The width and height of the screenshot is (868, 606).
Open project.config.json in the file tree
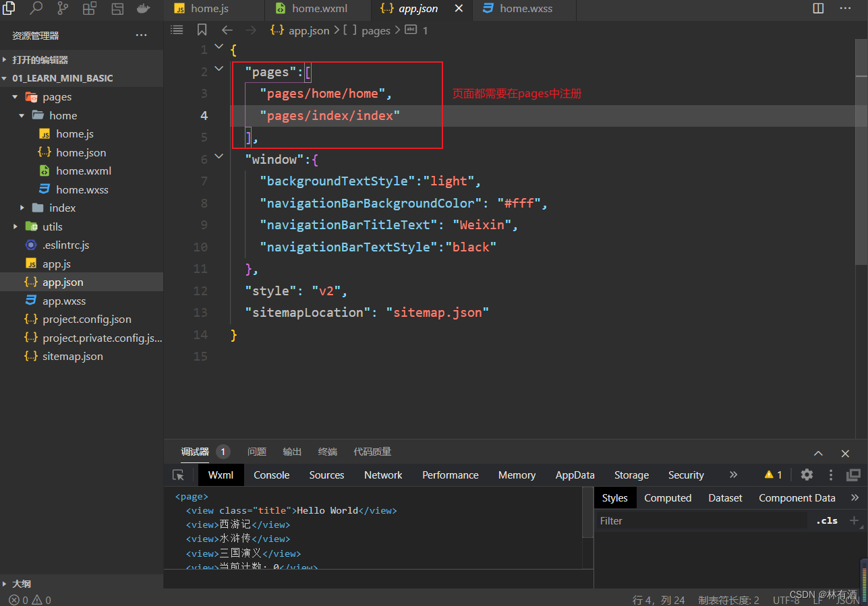pos(86,319)
